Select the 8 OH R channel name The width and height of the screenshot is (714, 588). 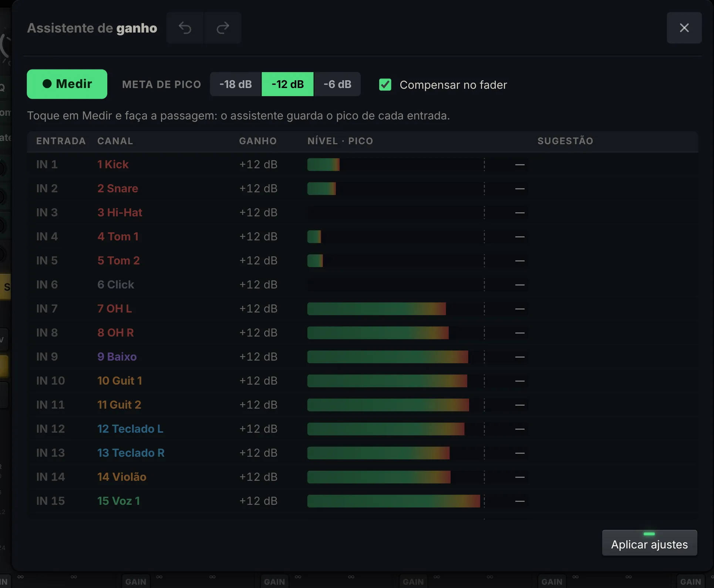(115, 333)
